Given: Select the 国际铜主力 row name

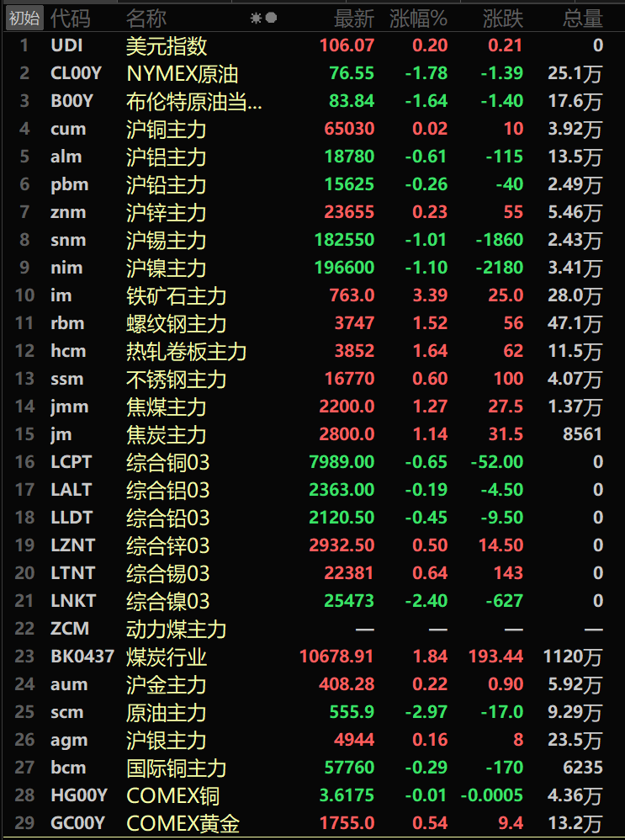Looking at the screenshot, I should pos(176,768).
